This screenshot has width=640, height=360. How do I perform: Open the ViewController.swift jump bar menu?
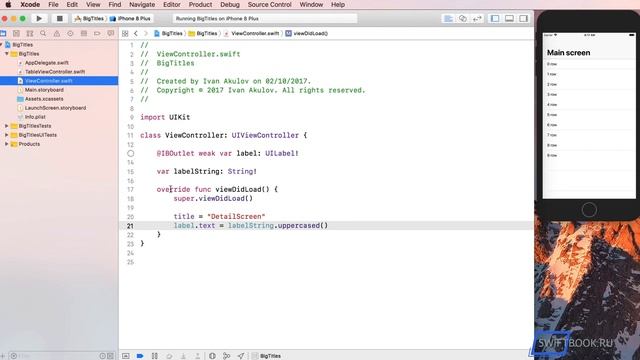(x=251, y=33)
